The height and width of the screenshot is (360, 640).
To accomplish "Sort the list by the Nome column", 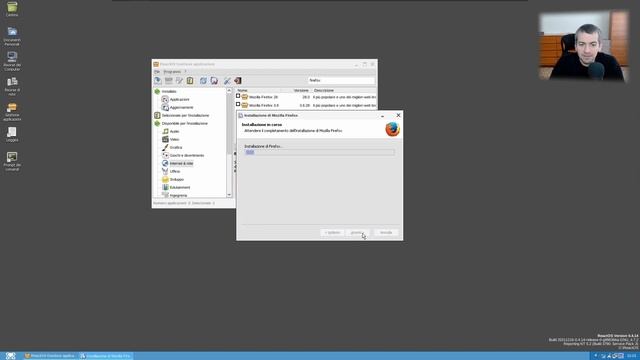I will (258, 90).
